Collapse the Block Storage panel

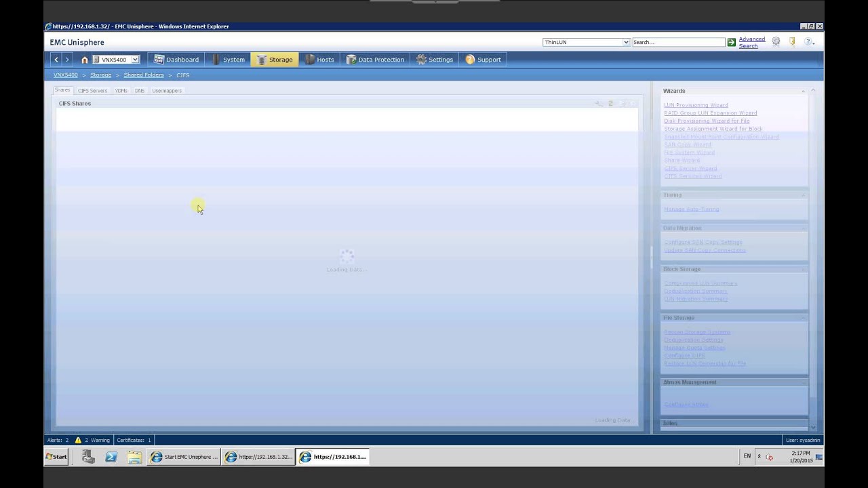click(804, 269)
